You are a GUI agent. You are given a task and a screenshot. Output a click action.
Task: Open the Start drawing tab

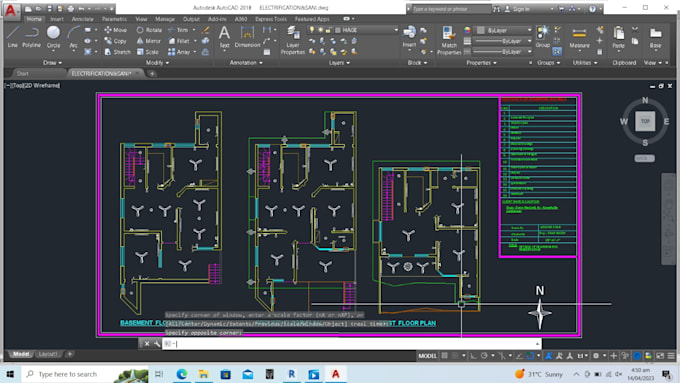click(x=23, y=74)
